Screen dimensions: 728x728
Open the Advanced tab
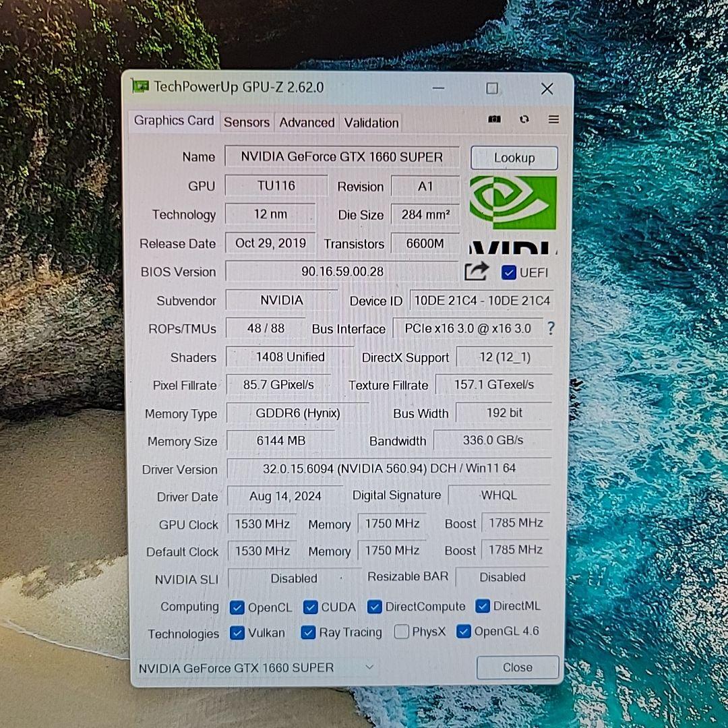point(307,122)
